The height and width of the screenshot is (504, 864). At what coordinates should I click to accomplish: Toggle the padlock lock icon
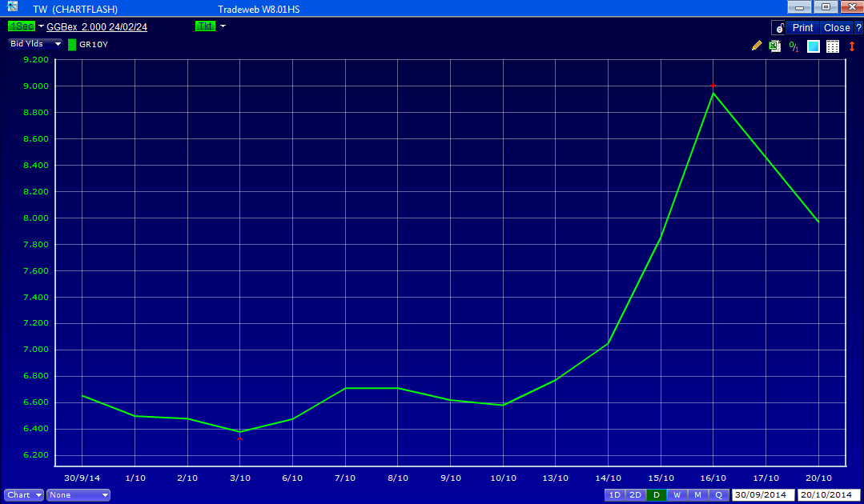778,27
